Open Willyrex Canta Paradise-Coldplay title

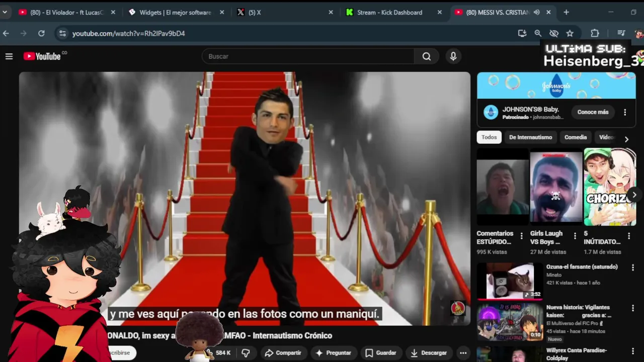[577, 354]
